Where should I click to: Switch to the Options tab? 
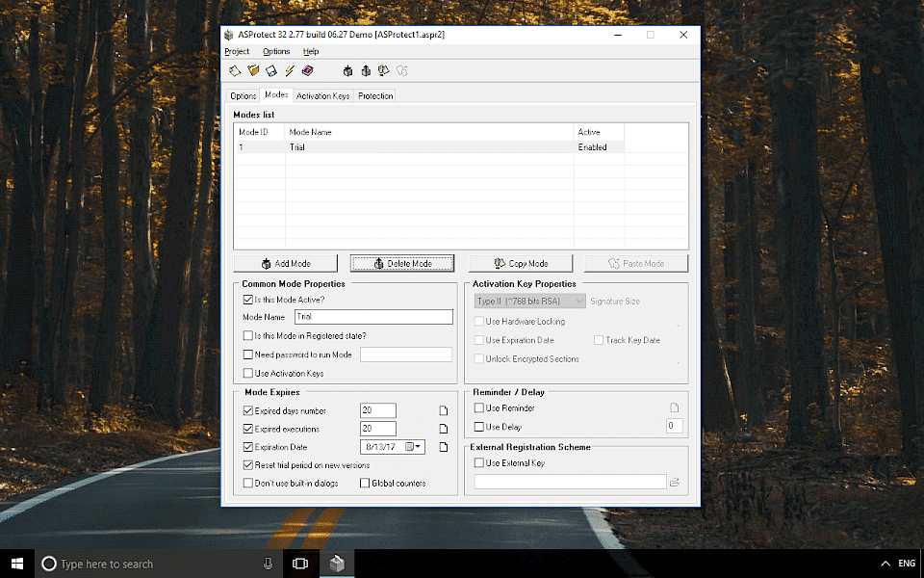[243, 95]
